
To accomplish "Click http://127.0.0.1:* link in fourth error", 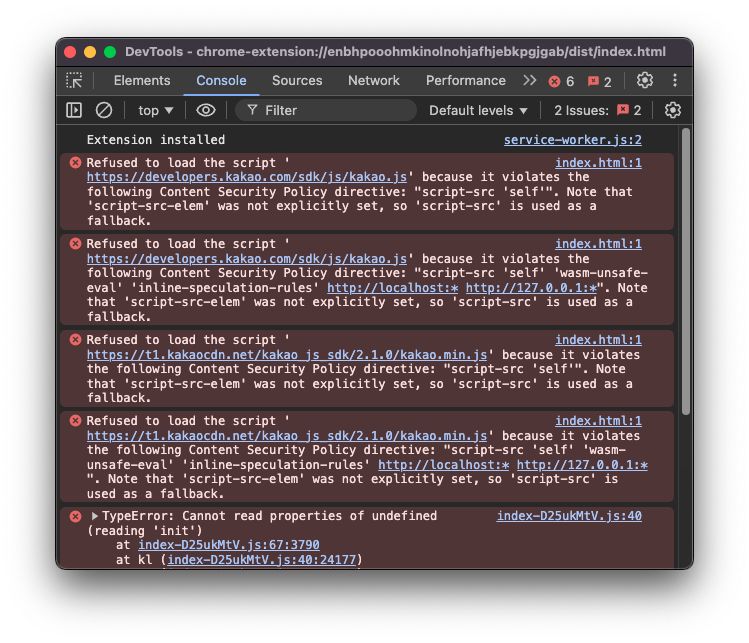I will tap(582, 465).
